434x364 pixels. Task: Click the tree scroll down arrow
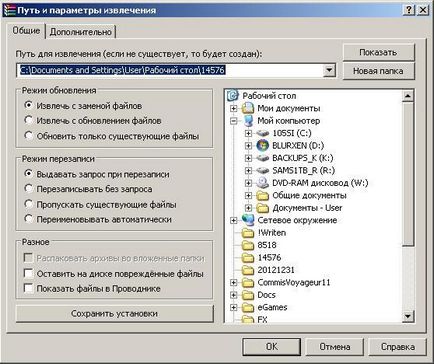408,316
